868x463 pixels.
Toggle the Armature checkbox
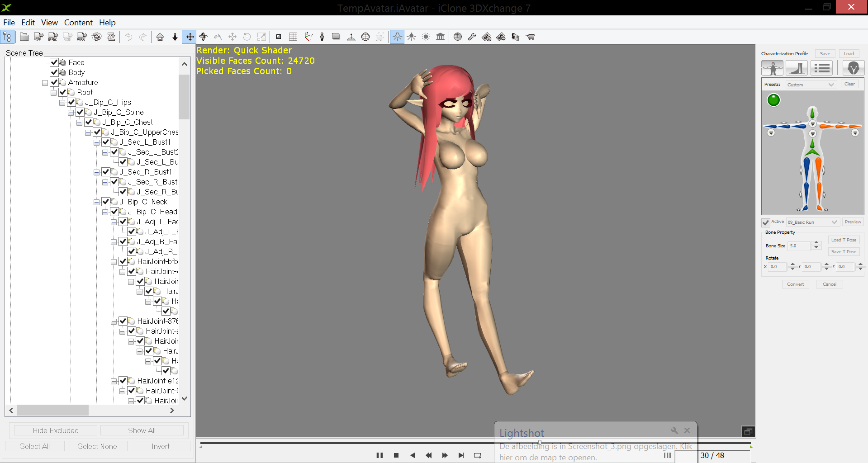coord(54,82)
